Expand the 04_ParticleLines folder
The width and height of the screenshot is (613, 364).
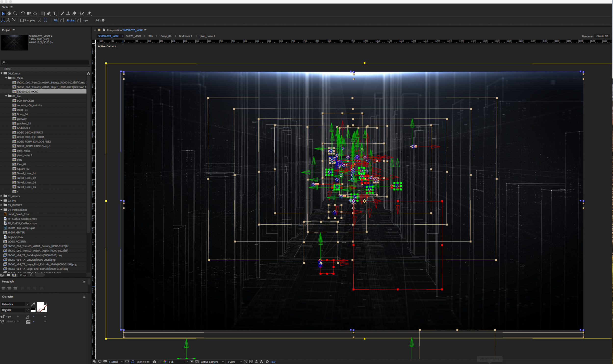[2, 210]
